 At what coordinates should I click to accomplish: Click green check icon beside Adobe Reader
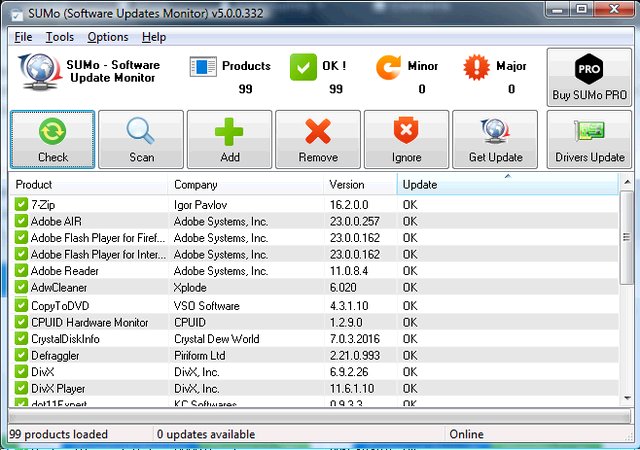(x=21, y=271)
